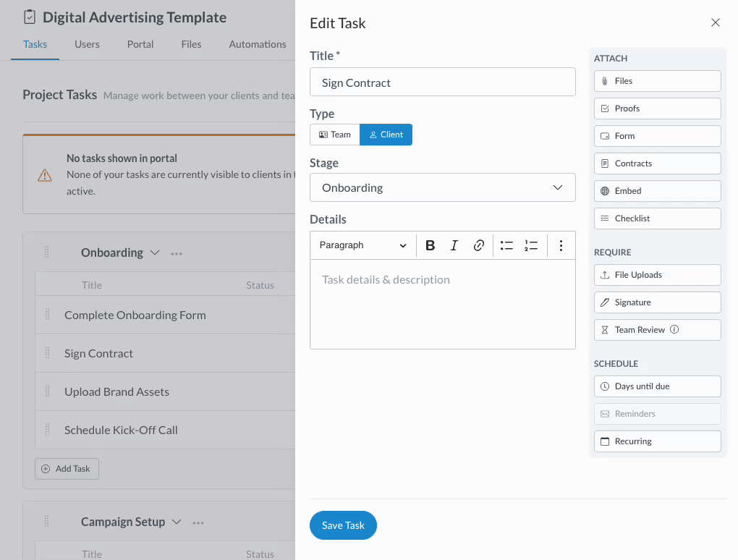Close the Edit Task panel
Viewport: 738px width, 560px height.
coord(716,22)
